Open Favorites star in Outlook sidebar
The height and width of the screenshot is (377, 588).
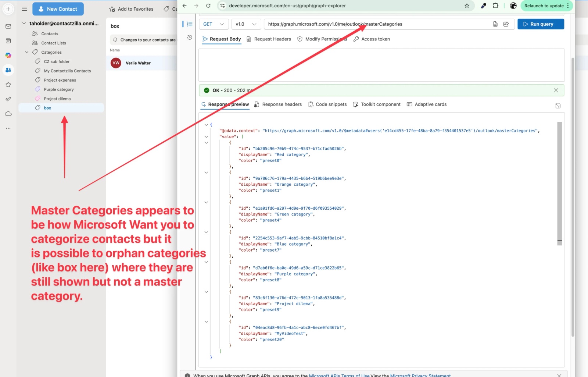click(8, 85)
